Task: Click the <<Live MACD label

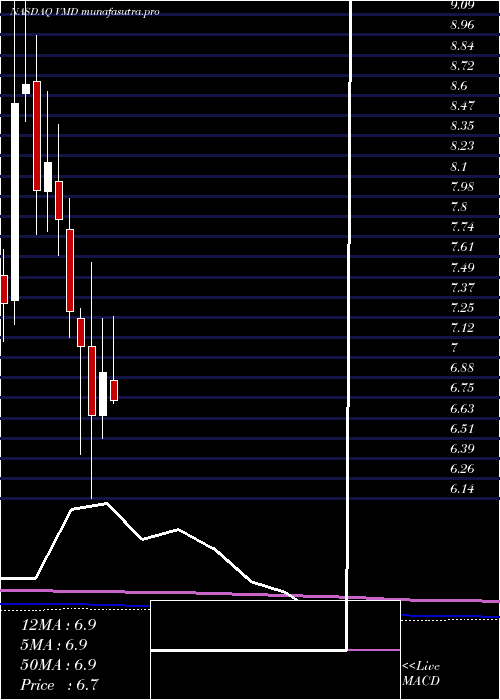Action: [421, 674]
